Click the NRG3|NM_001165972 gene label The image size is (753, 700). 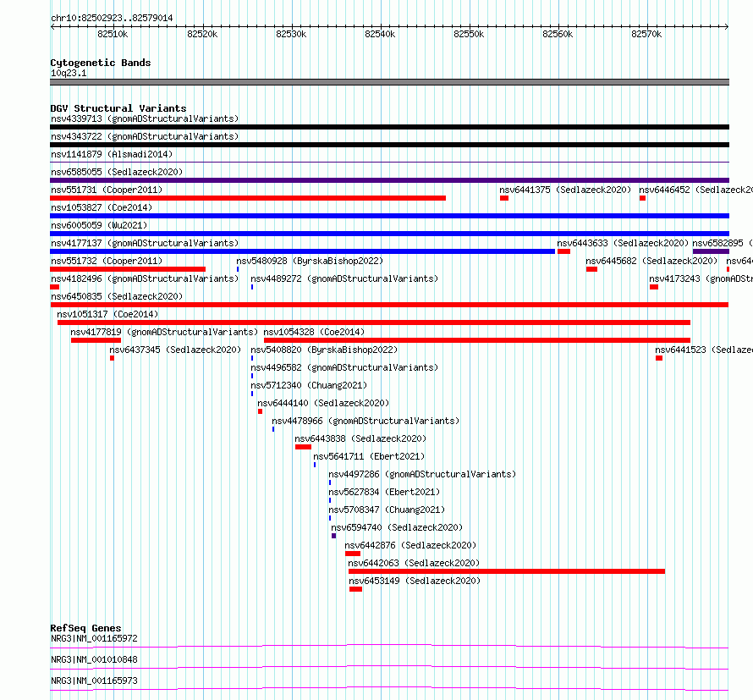tap(94, 638)
